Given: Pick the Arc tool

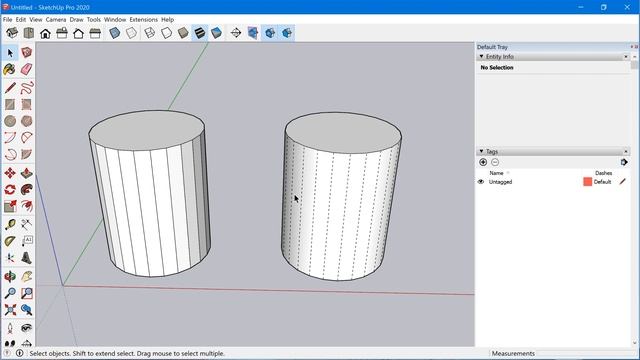Looking at the screenshot, I should pos(10,138).
